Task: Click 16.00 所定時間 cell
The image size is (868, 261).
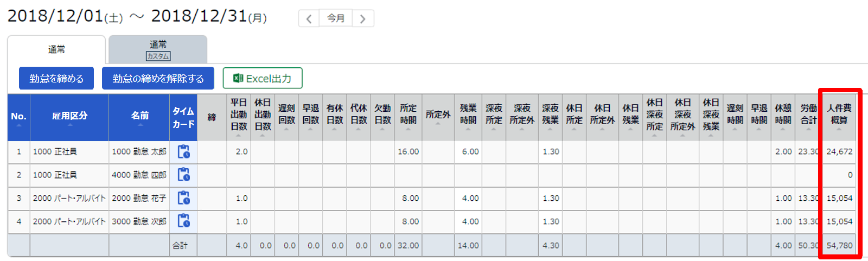Action: coord(408,151)
